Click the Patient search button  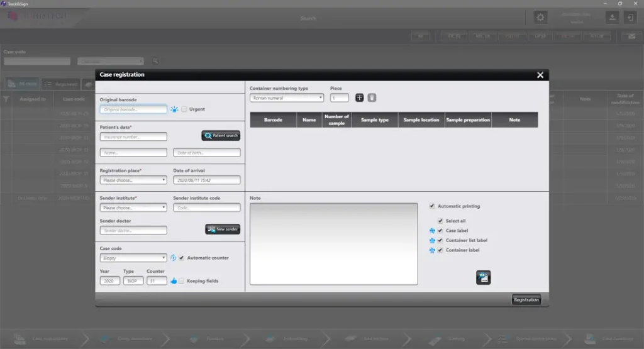221,135
